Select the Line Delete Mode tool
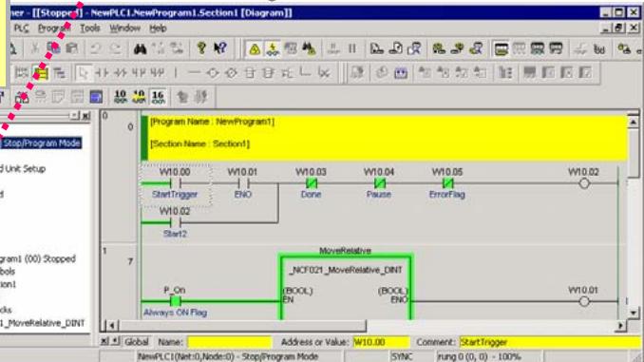The image size is (644, 362). pos(324,73)
